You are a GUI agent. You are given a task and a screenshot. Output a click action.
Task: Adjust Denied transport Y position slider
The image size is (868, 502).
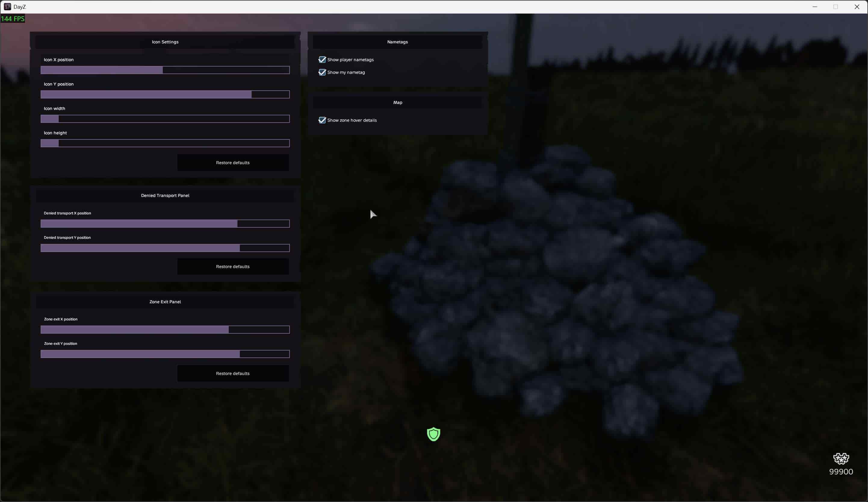(x=165, y=248)
